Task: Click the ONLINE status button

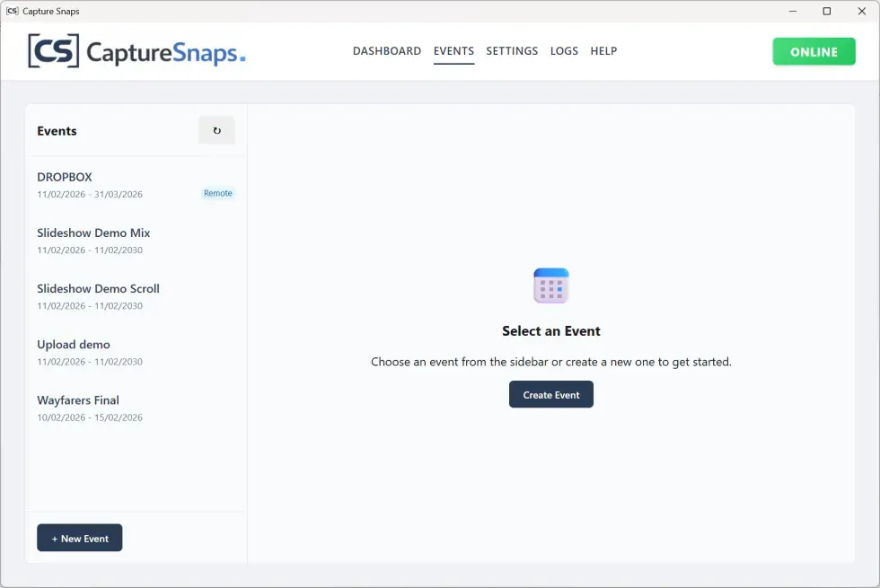Action: [x=814, y=52]
